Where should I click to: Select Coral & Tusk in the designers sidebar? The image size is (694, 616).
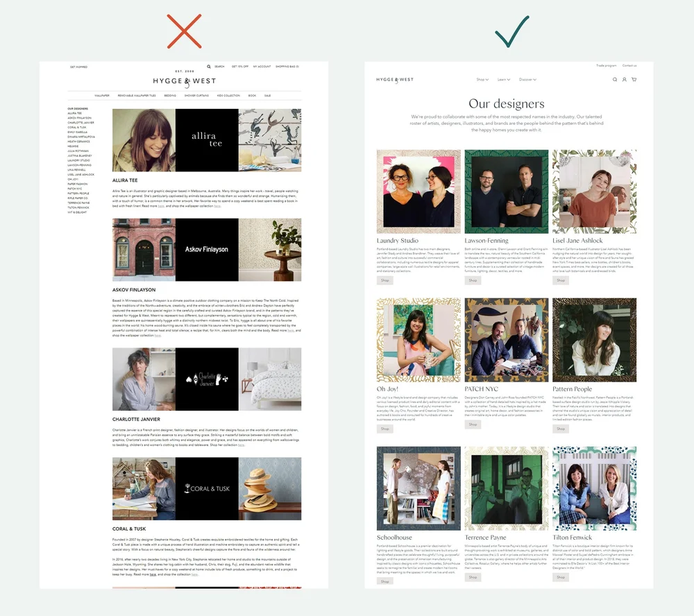coord(77,128)
